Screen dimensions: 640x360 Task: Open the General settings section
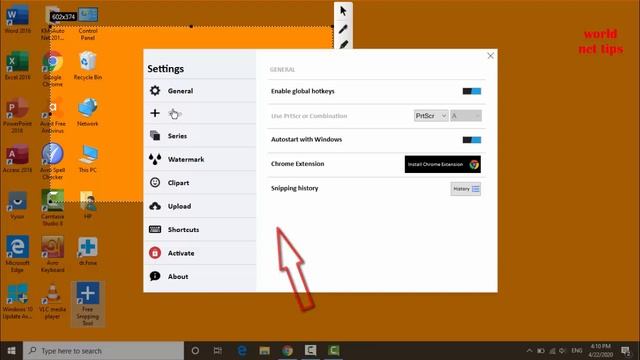(200, 91)
